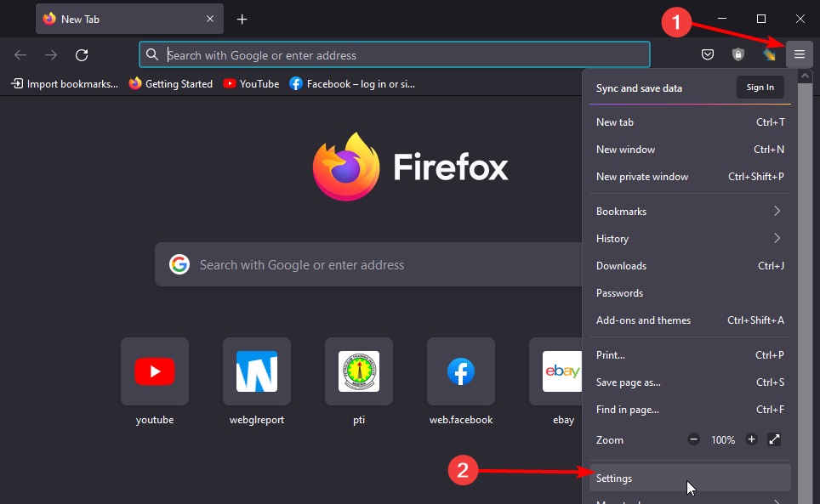Enter full screen mode from Zoom row
820x504 pixels.
tap(774, 439)
